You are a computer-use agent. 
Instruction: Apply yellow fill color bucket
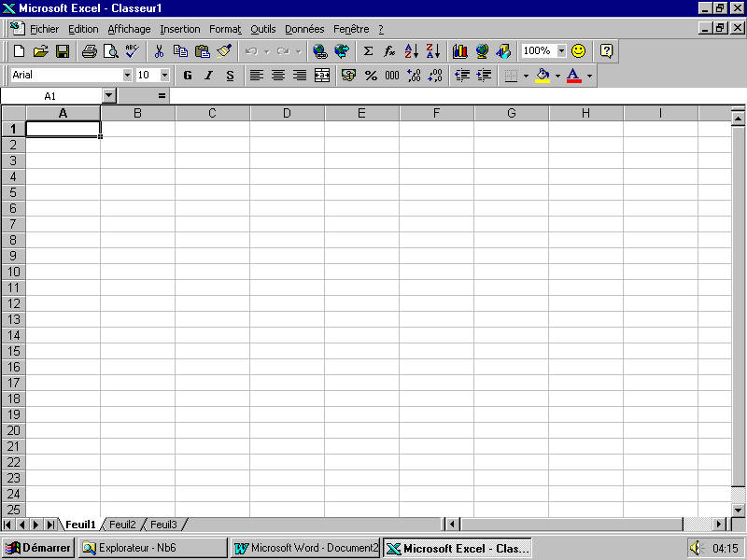click(x=543, y=76)
